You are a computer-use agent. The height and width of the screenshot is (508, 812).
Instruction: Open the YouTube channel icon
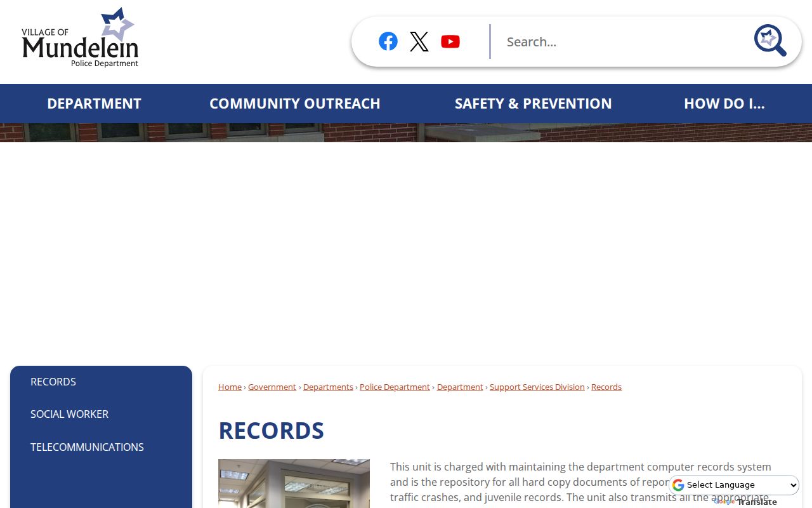coord(450,41)
